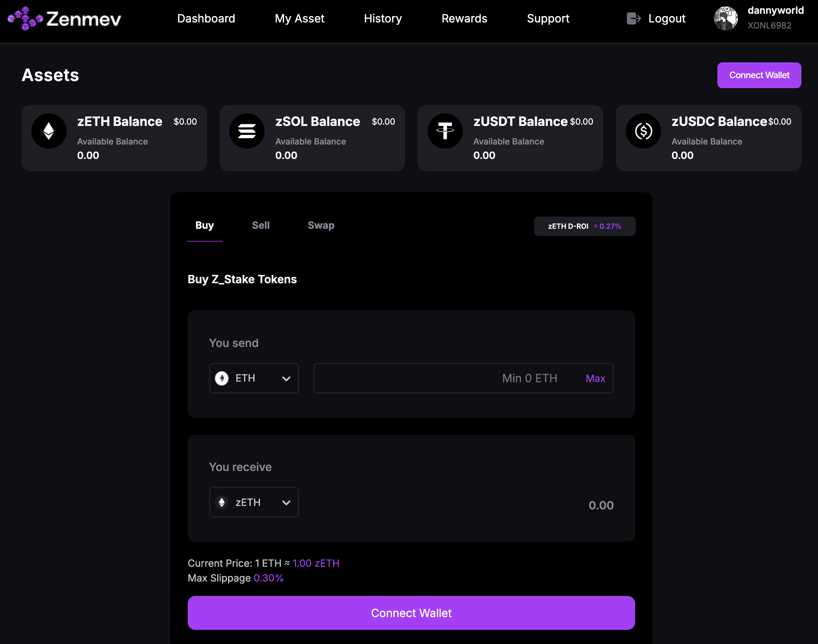Log out via the Logout link
Image resolution: width=818 pixels, height=644 pixels.
667,19
